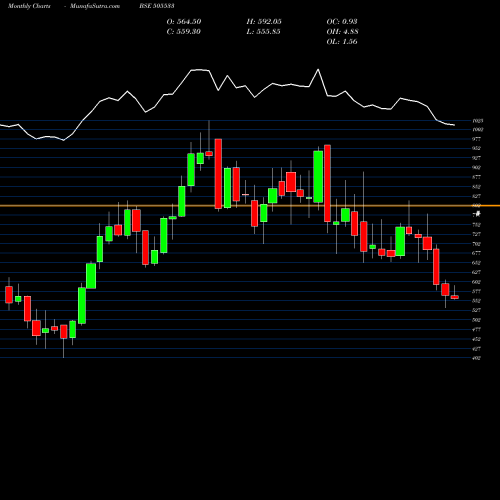This screenshot has width=500, height=500.
Task: Click the 'OH: 4.88' value
Action: click(x=342, y=32)
